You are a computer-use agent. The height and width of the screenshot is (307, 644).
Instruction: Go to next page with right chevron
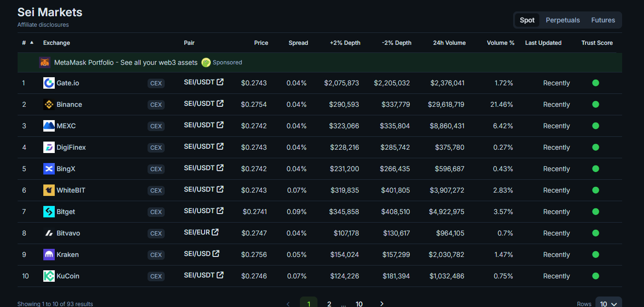[382, 304]
